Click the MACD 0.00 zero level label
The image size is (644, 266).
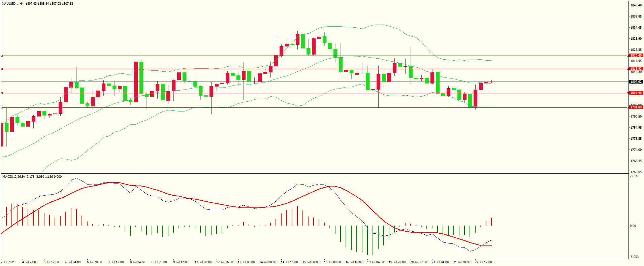633,226
